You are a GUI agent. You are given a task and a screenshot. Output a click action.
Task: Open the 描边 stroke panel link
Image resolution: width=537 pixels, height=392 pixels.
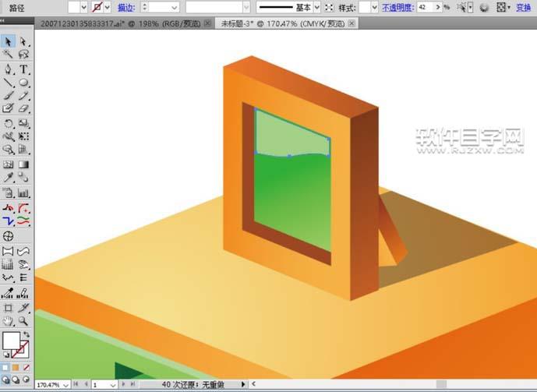point(126,8)
